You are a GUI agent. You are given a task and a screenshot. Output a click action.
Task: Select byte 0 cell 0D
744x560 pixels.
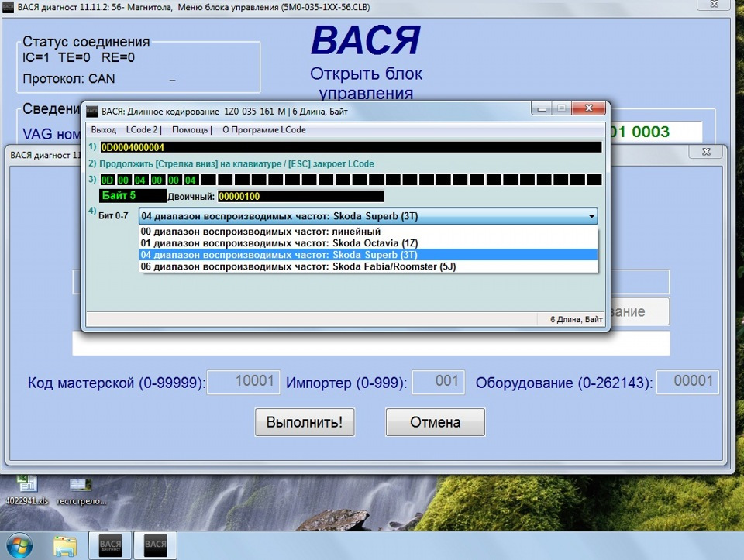[107, 180]
